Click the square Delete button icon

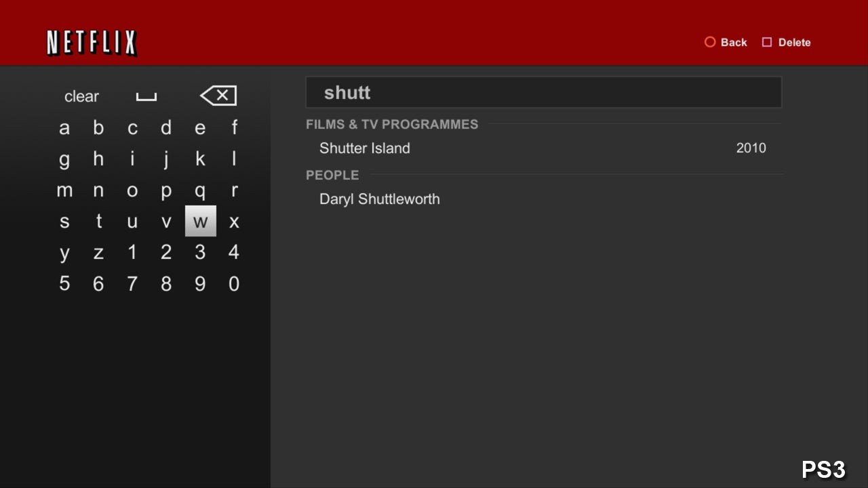tap(767, 42)
